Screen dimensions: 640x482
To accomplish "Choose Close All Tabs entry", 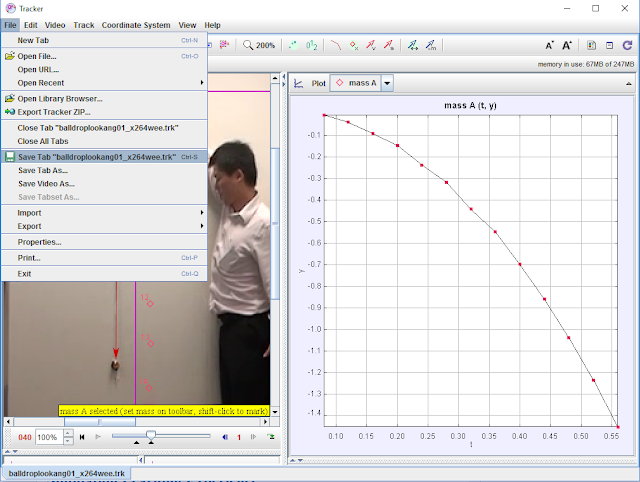I will click(104, 141).
